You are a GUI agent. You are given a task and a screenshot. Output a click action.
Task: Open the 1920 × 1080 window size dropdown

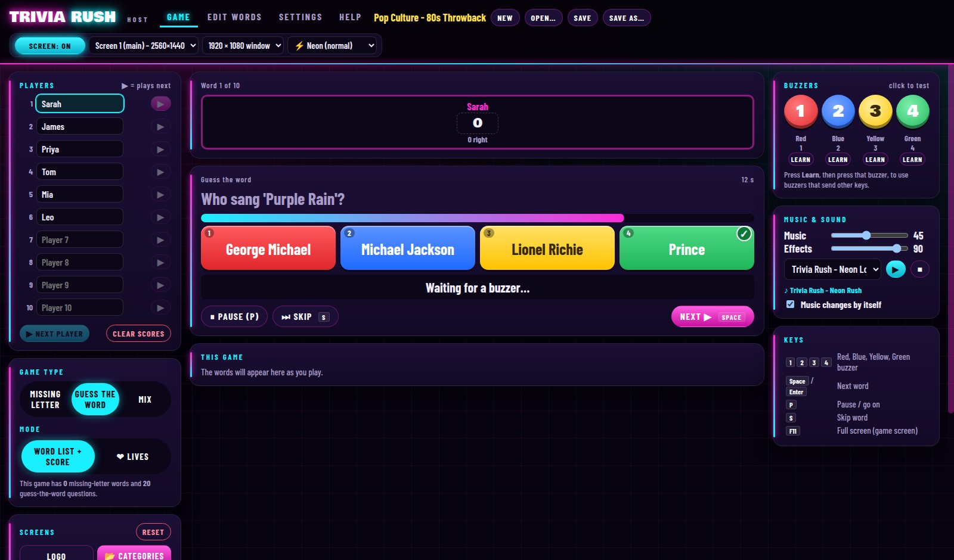[x=243, y=45]
